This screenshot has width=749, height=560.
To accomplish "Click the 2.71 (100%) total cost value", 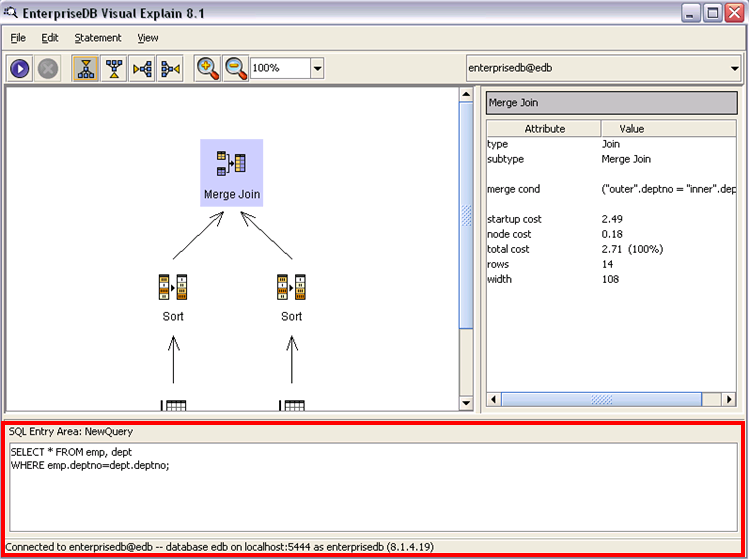I will tap(632, 249).
